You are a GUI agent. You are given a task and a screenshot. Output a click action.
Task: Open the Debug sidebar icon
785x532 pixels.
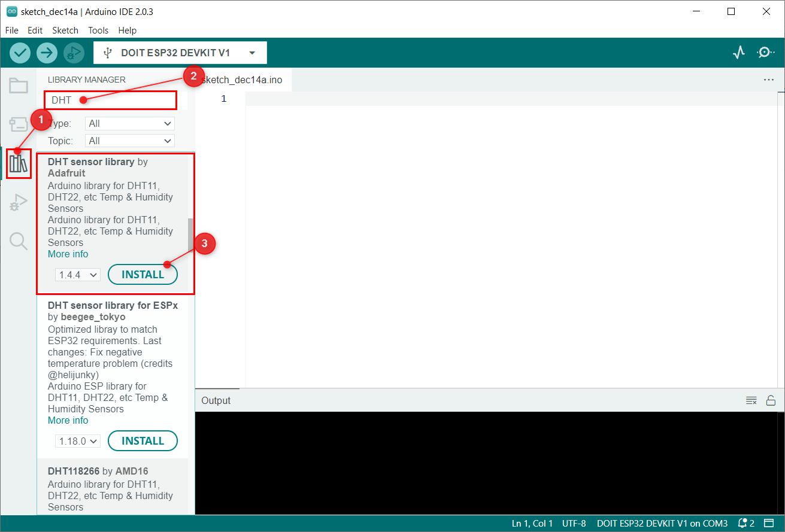[x=19, y=203]
